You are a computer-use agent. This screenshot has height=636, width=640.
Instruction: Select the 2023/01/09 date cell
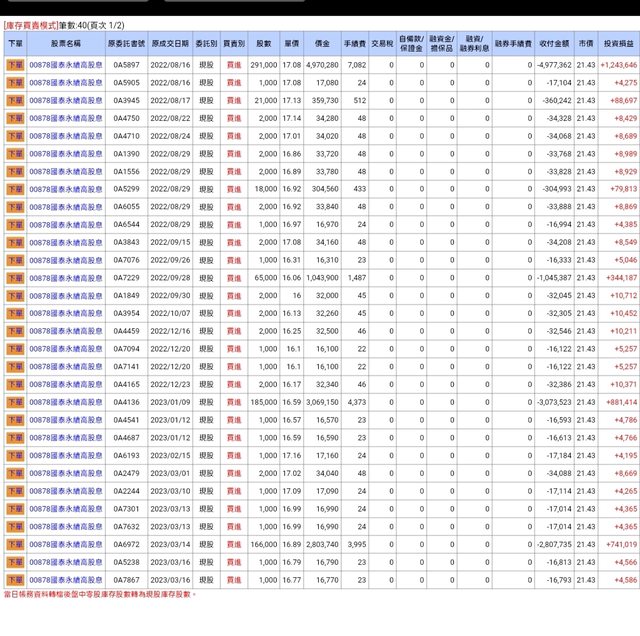click(x=169, y=402)
